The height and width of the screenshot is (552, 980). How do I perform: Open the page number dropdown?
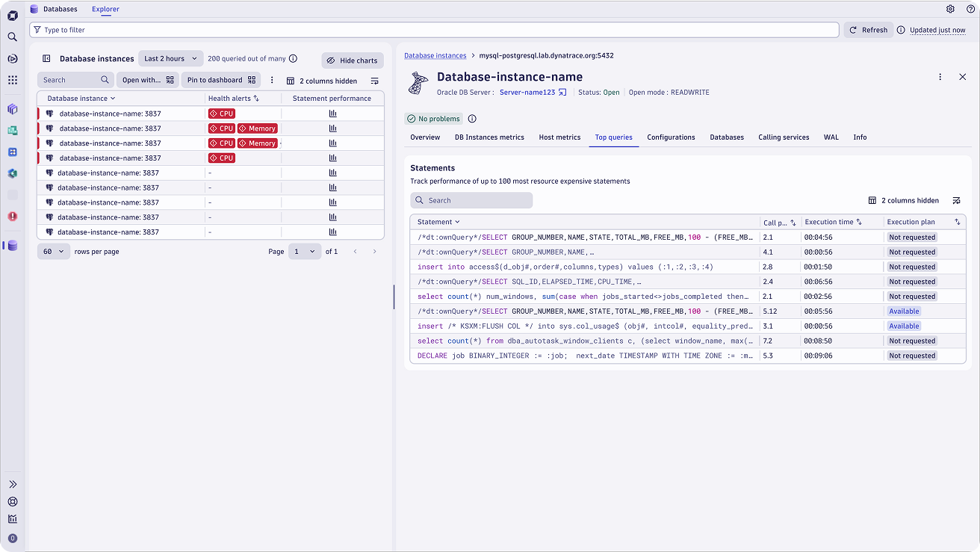tap(305, 252)
